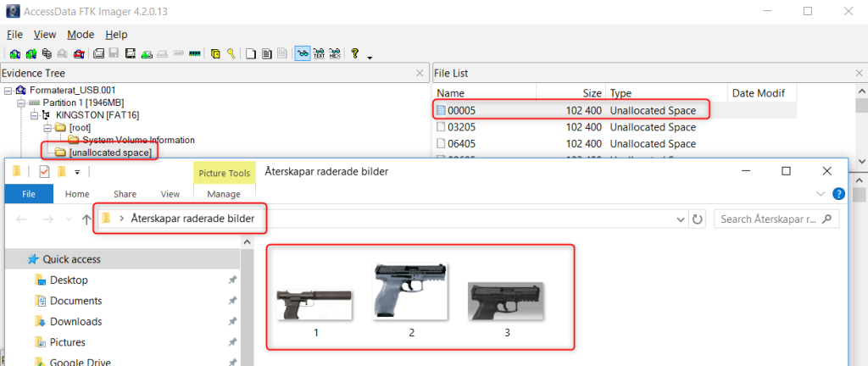Collapse the Partition 1 [1946MB] node
This screenshot has width=868, height=366.
21,103
